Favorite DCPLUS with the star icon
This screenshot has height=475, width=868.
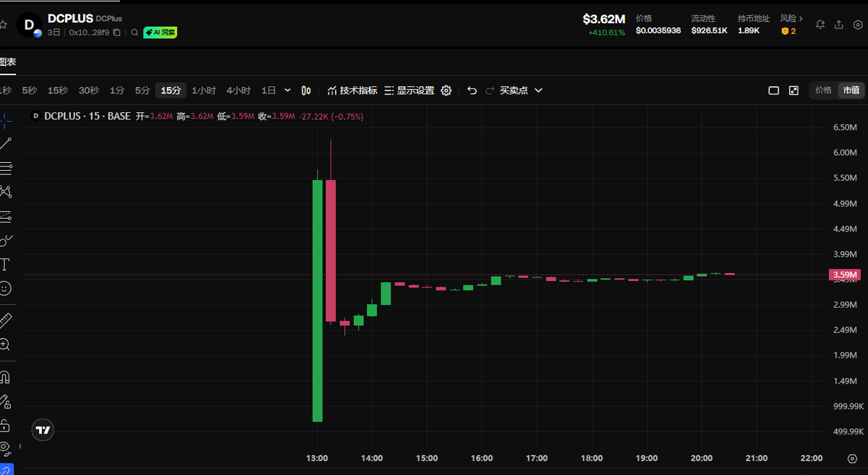coord(3,24)
